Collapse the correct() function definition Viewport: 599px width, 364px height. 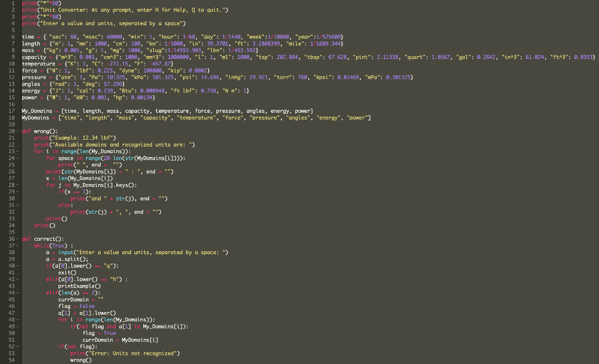[x=18, y=238]
